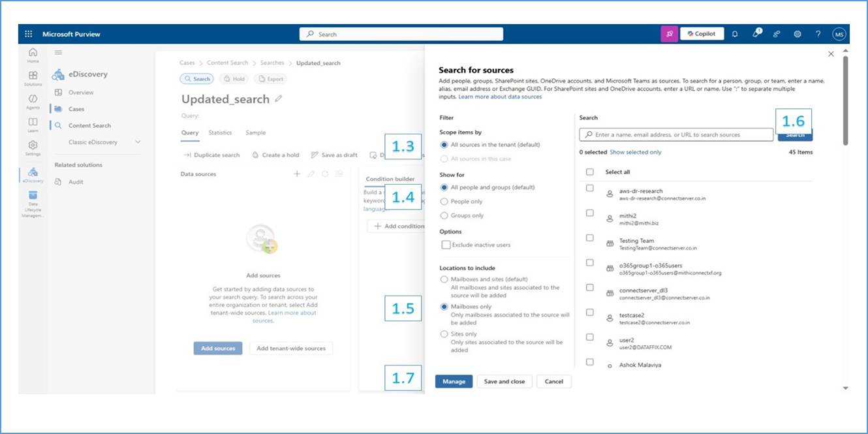Check Exclude inactive users checkbox
Image resolution: width=868 pixels, height=434 pixels.
[x=446, y=245]
